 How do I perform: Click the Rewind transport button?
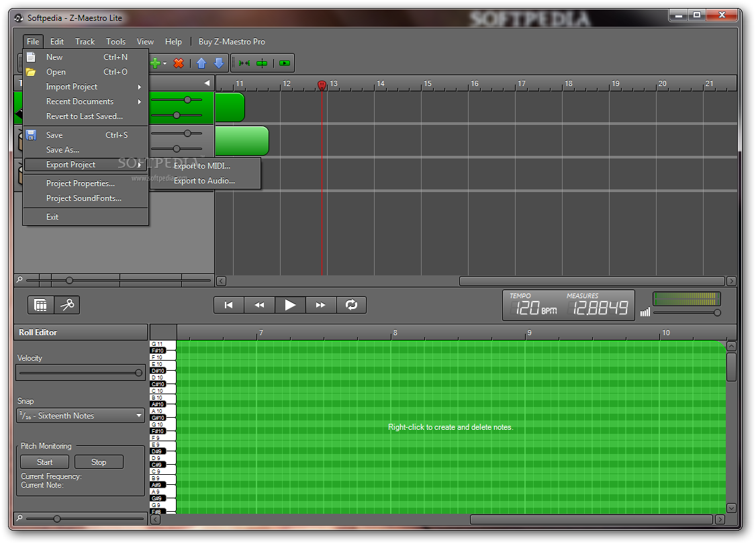(x=259, y=305)
